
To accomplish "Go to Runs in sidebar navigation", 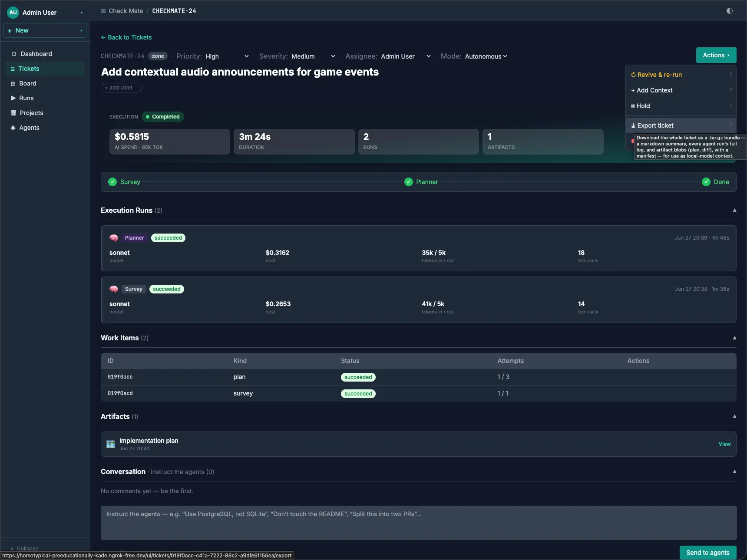I will coord(45,98).
